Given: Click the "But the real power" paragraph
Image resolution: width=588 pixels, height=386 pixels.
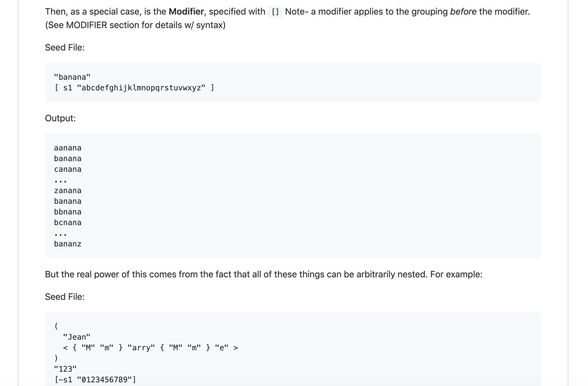Looking at the screenshot, I should coord(263,274).
